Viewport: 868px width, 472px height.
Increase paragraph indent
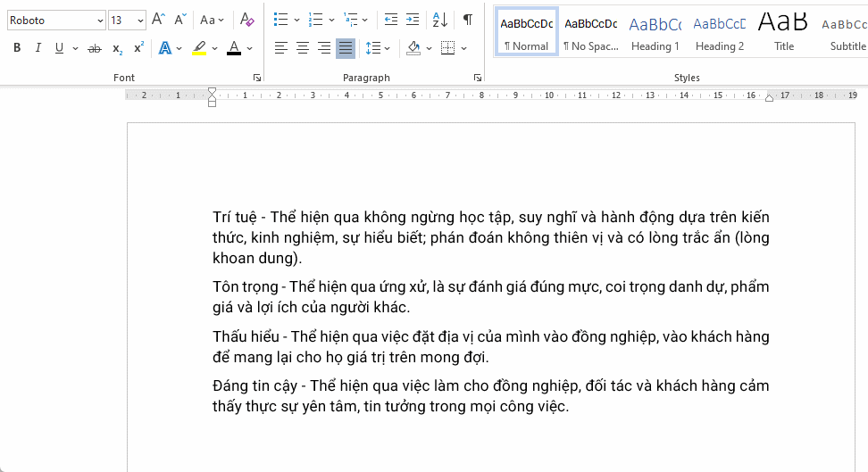pos(413,20)
